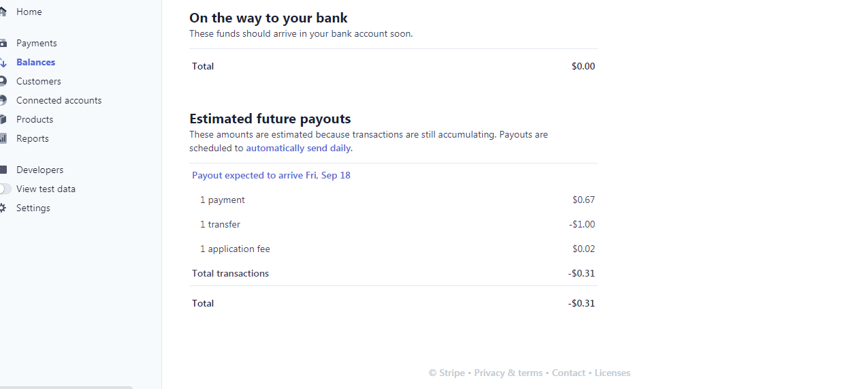Click the Payments icon in sidebar
This screenshot has height=389, width=868.
point(3,43)
